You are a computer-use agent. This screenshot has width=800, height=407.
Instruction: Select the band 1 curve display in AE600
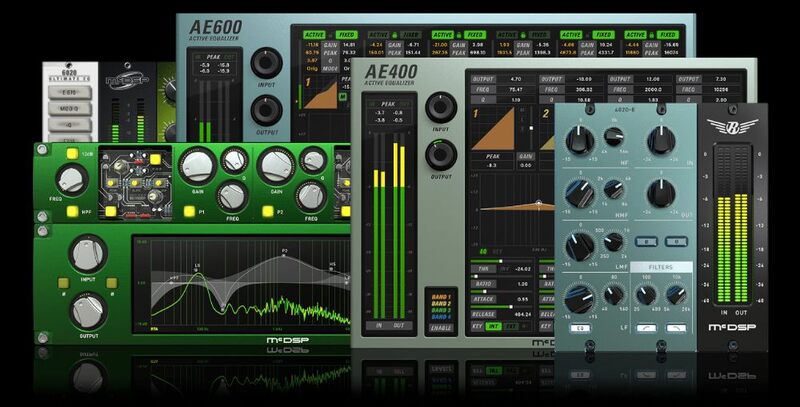coord(321,92)
